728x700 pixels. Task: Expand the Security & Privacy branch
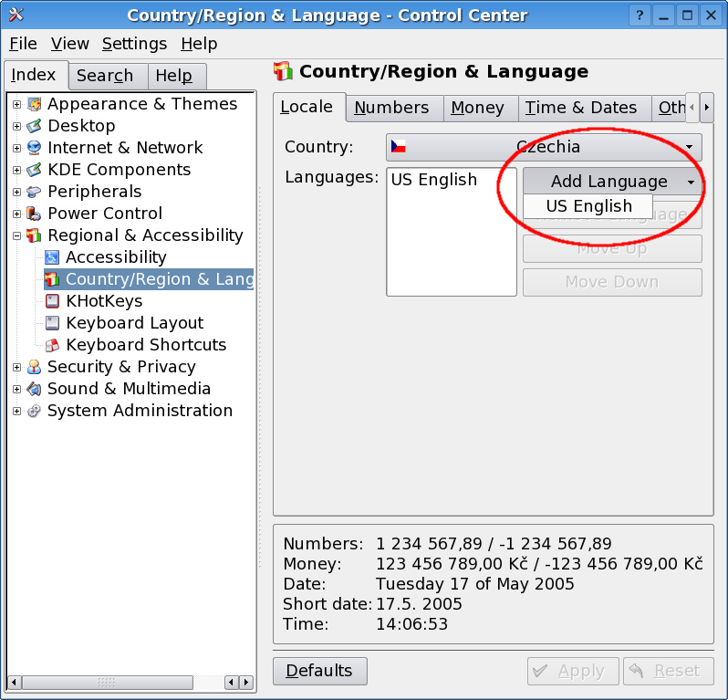point(16,368)
